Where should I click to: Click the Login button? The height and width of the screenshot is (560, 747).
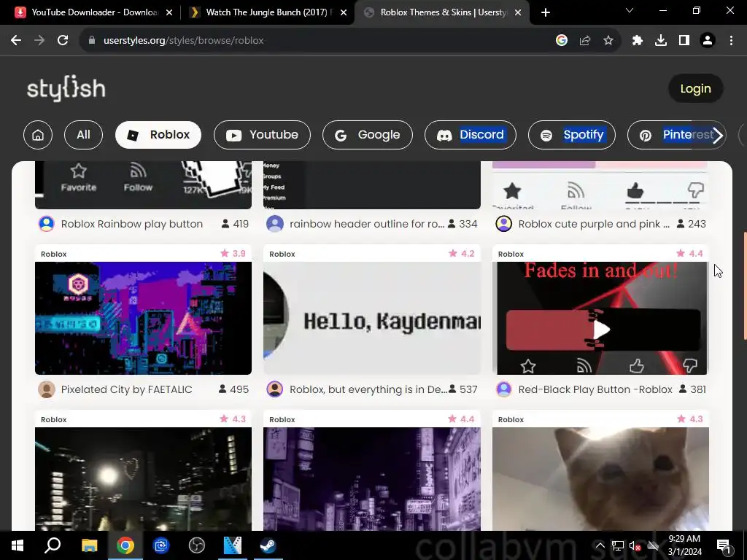(695, 88)
